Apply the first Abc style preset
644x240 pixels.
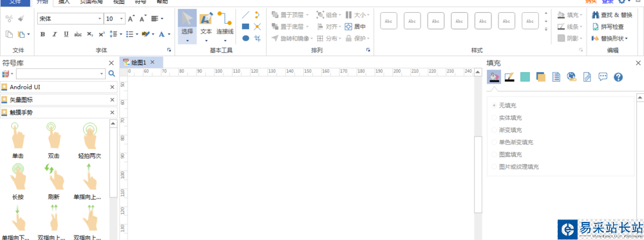[x=388, y=21]
